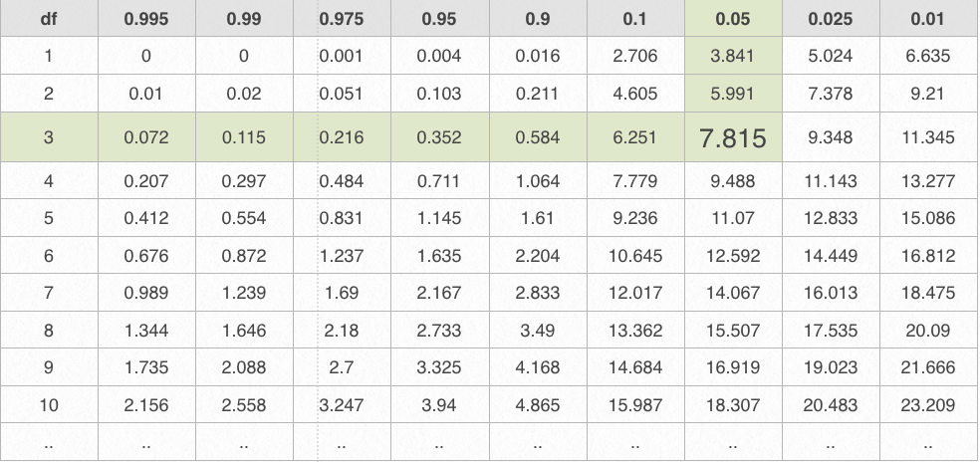Screen dimensions: 980x462
Task: Click the 0.01 column header
Action: tap(928, 19)
